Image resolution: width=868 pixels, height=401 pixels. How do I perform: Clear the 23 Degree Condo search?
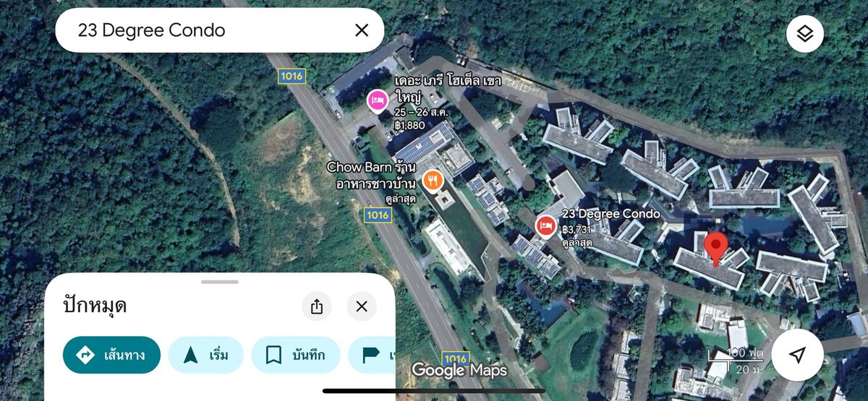pos(362,30)
